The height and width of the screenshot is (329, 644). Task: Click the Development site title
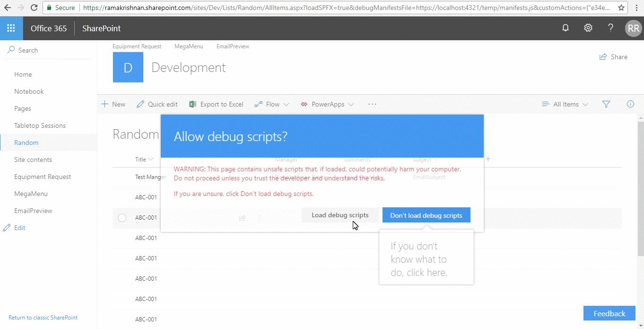click(x=188, y=68)
